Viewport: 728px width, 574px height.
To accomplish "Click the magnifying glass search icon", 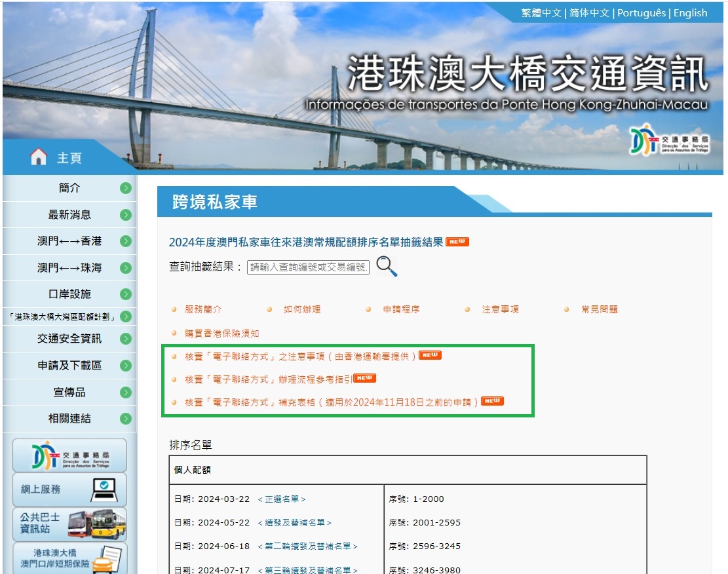I will pyautogui.click(x=387, y=266).
